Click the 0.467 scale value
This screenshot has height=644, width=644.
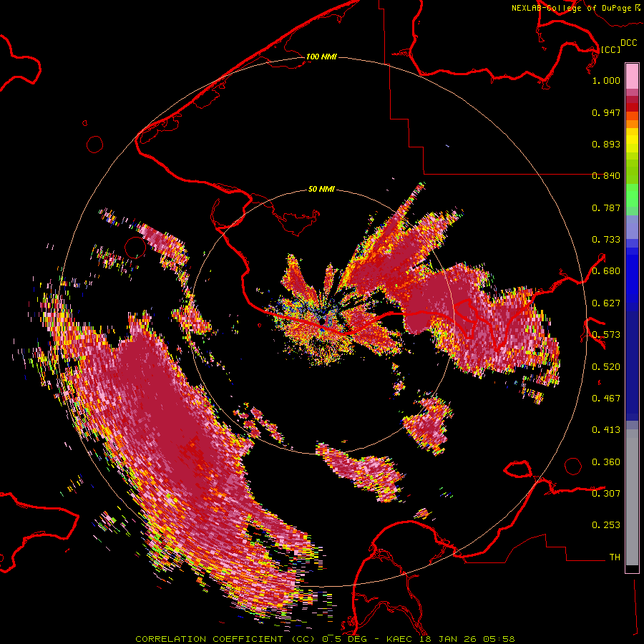tap(606, 399)
